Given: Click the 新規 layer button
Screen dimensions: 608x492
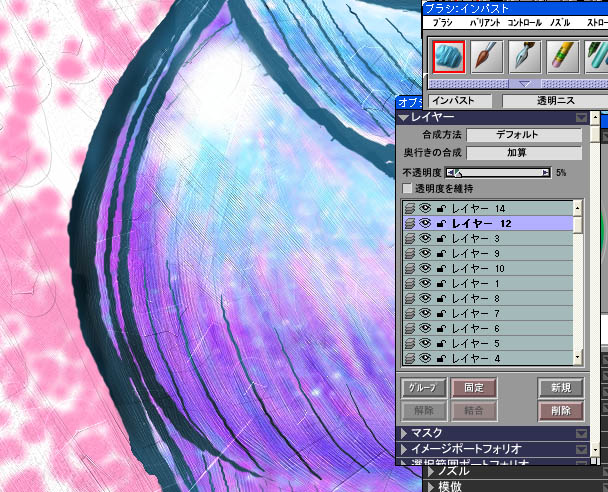Looking at the screenshot, I should pos(561,388).
